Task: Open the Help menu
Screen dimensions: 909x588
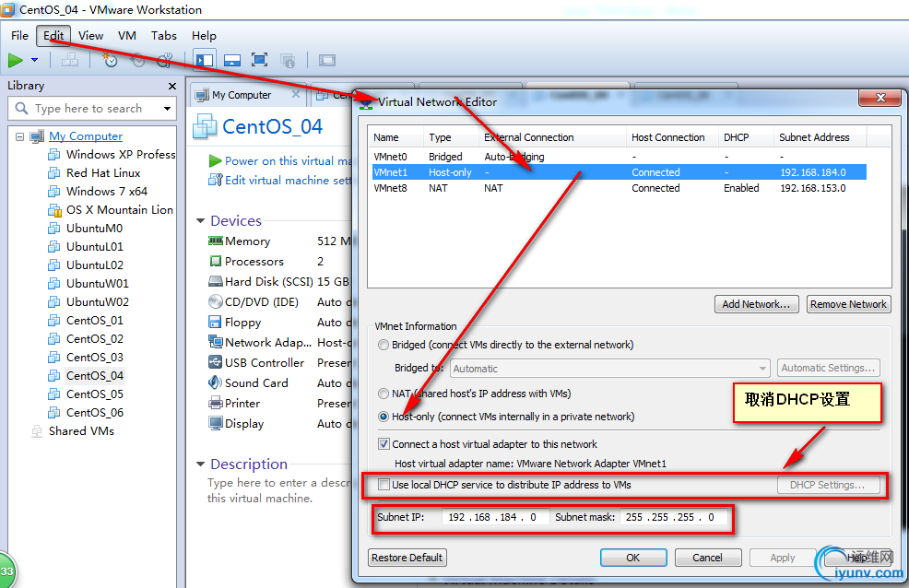Action: point(204,36)
